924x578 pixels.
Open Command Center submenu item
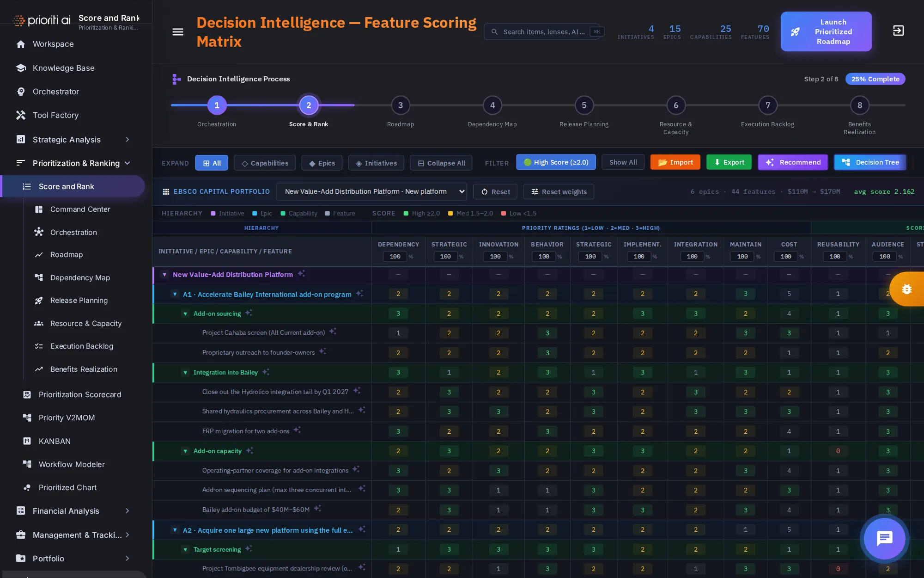(80, 209)
